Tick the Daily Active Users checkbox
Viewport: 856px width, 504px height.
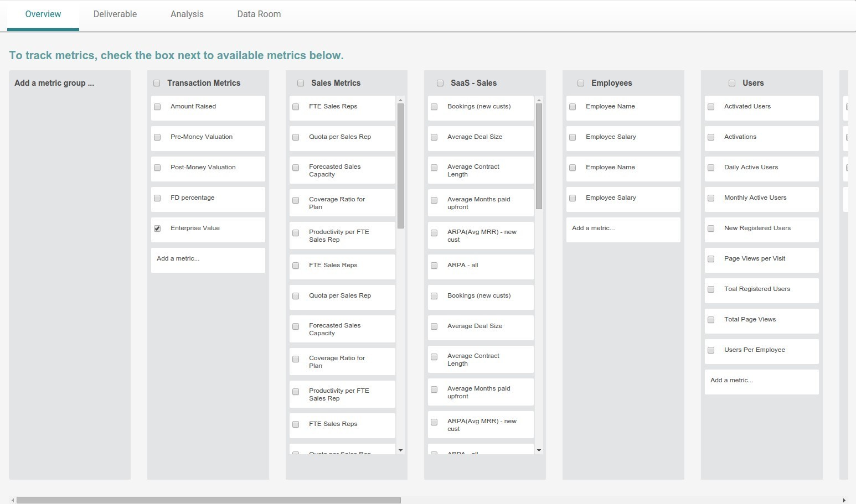tap(711, 168)
